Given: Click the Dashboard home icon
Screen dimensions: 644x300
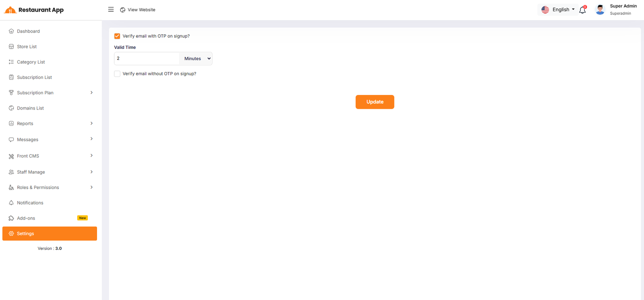Looking at the screenshot, I should point(11,31).
